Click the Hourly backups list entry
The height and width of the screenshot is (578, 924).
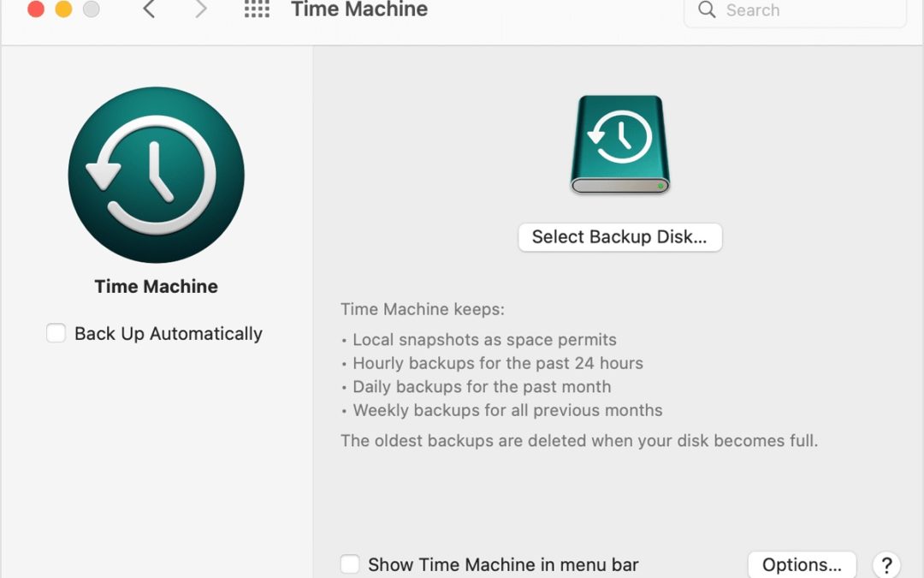click(497, 363)
